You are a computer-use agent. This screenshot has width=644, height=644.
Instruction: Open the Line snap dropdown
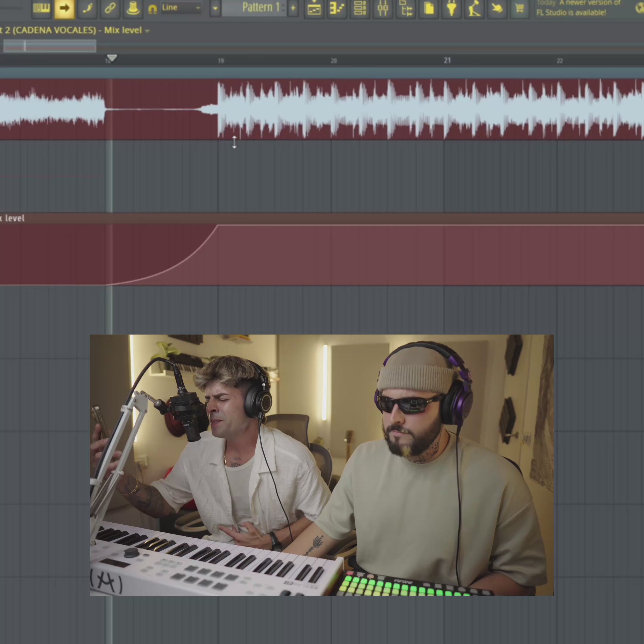pyautogui.click(x=181, y=8)
